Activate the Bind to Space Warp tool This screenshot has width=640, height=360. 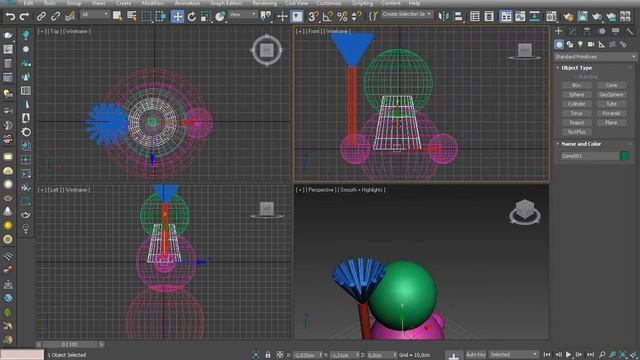[x=70, y=16]
